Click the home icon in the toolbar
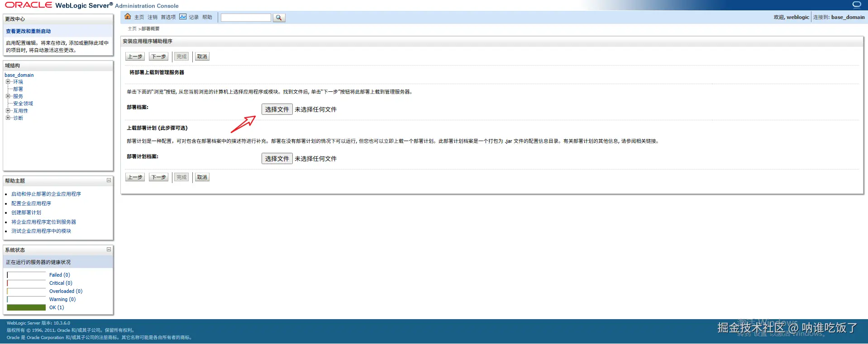 pyautogui.click(x=128, y=17)
